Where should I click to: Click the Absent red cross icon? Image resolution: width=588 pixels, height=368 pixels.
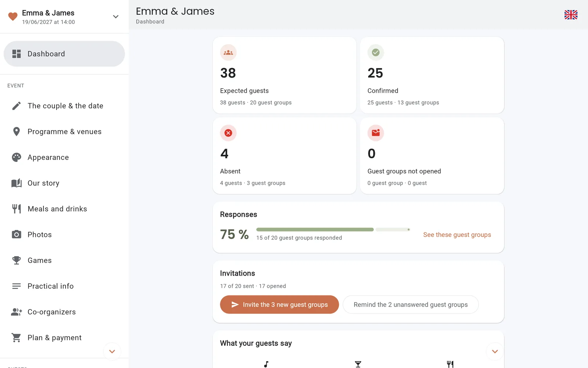[x=228, y=133]
